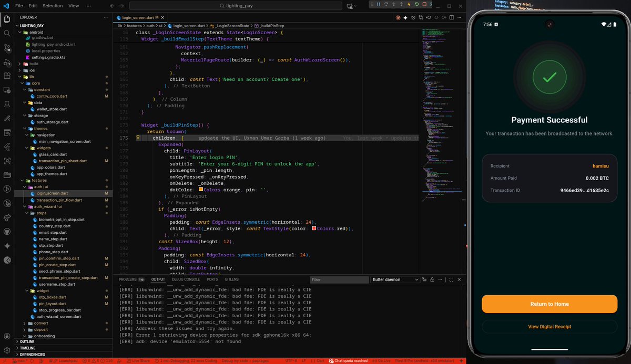This screenshot has width=631, height=364.
Task: Pause the debug session
Action: click(379, 5)
